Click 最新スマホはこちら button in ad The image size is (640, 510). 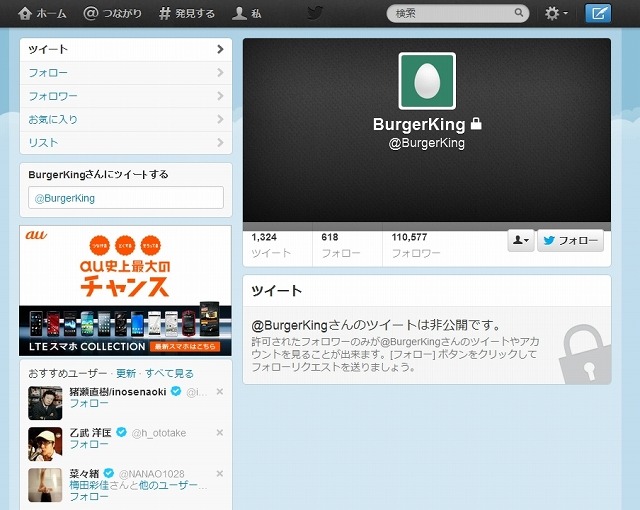[x=185, y=346]
